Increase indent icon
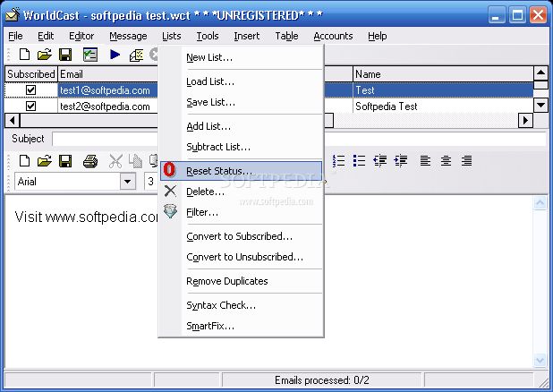The width and height of the screenshot is (553, 392). 401,161
